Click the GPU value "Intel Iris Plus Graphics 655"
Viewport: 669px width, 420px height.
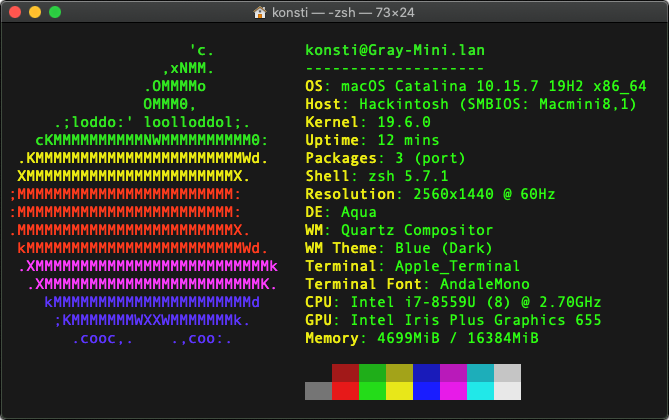click(476, 320)
